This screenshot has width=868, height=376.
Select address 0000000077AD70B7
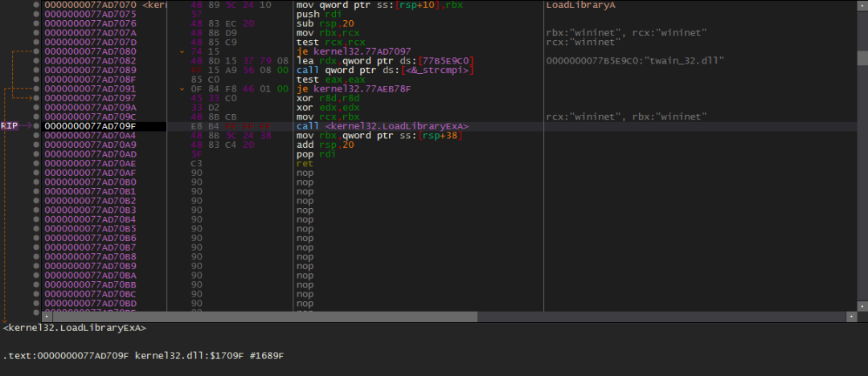click(x=90, y=247)
